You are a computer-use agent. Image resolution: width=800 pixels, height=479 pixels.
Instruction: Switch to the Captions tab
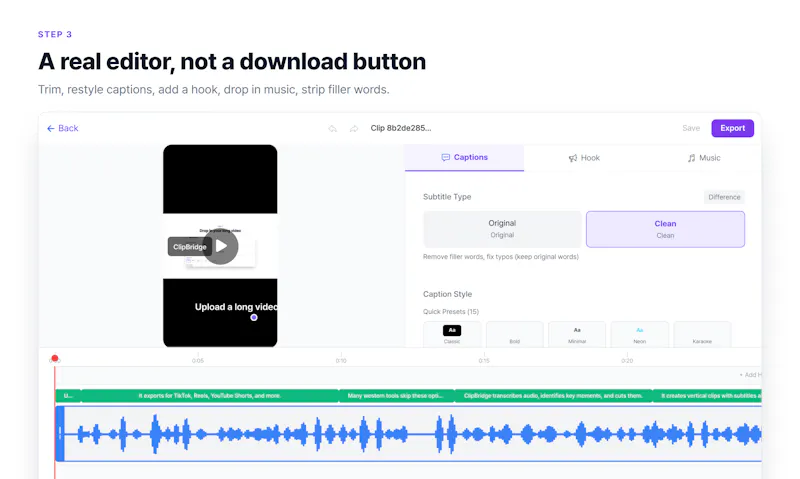(464, 158)
